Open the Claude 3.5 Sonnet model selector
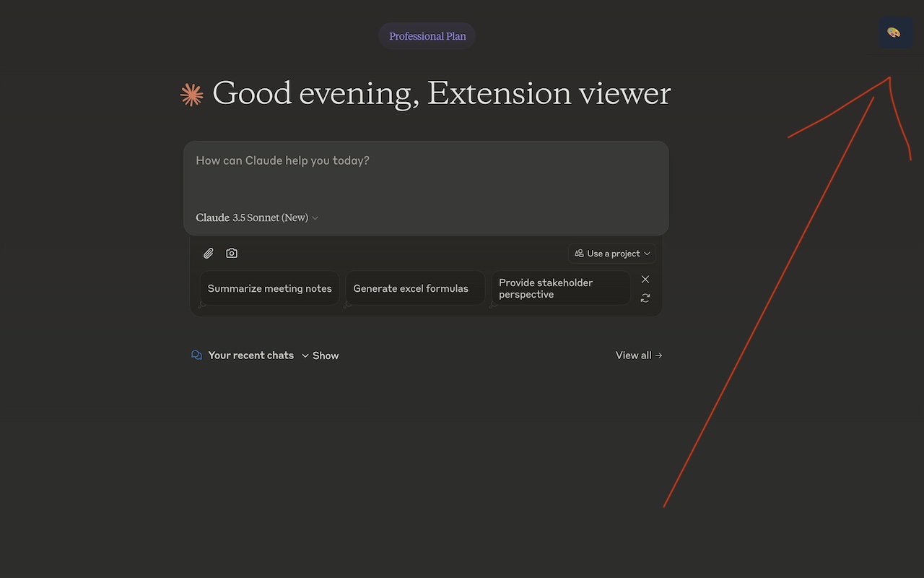 (257, 217)
